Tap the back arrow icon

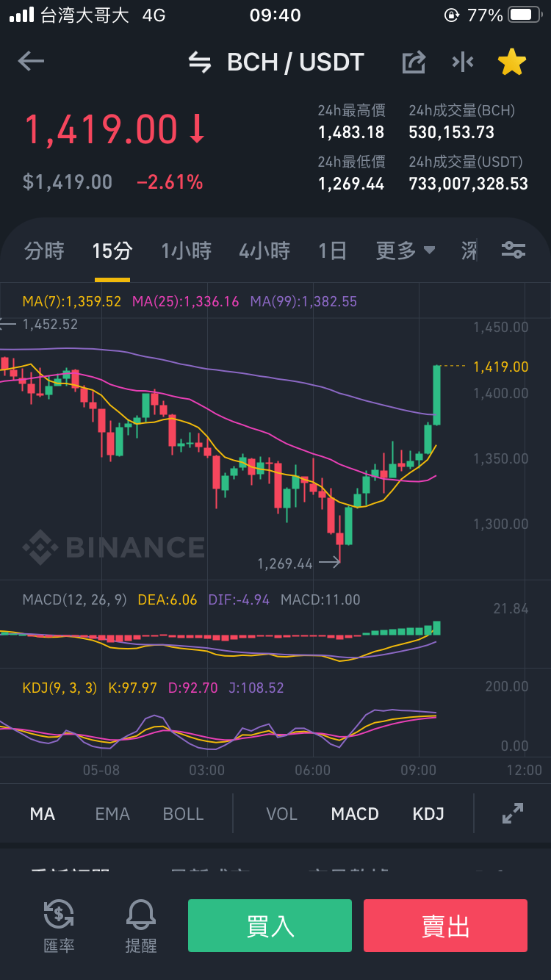tap(32, 62)
